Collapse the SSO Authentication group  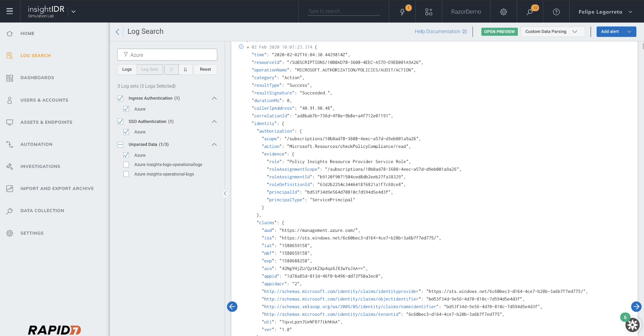click(x=214, y=121)
